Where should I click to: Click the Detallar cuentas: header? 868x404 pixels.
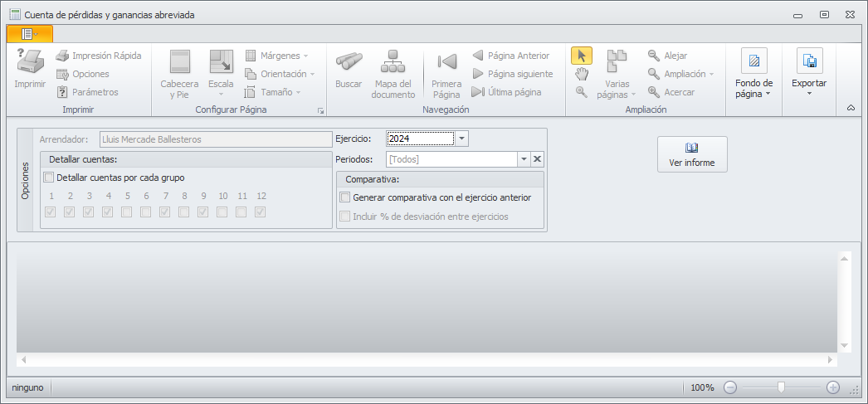tap(186, 159)
